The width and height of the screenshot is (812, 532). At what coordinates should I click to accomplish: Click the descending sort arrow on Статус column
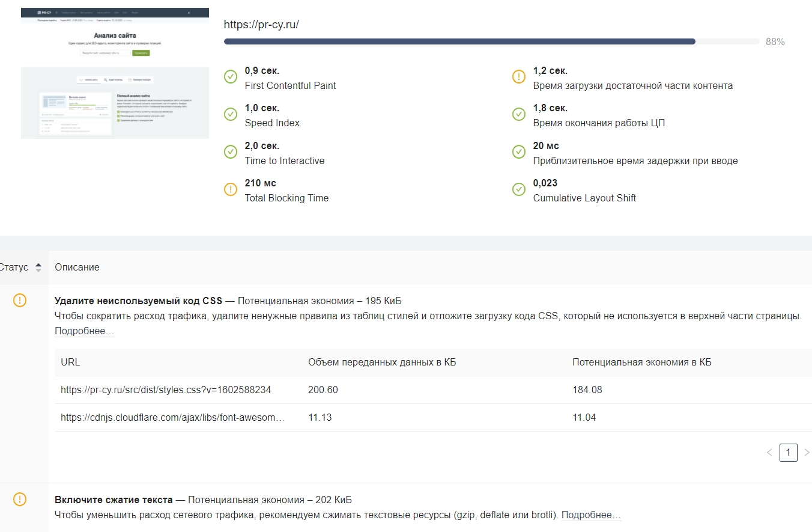pos(37,270)
